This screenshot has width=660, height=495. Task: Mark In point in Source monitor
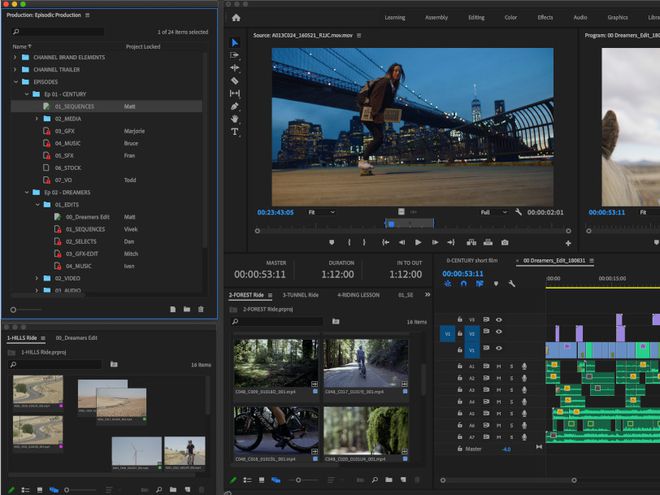tap(349, 242)
